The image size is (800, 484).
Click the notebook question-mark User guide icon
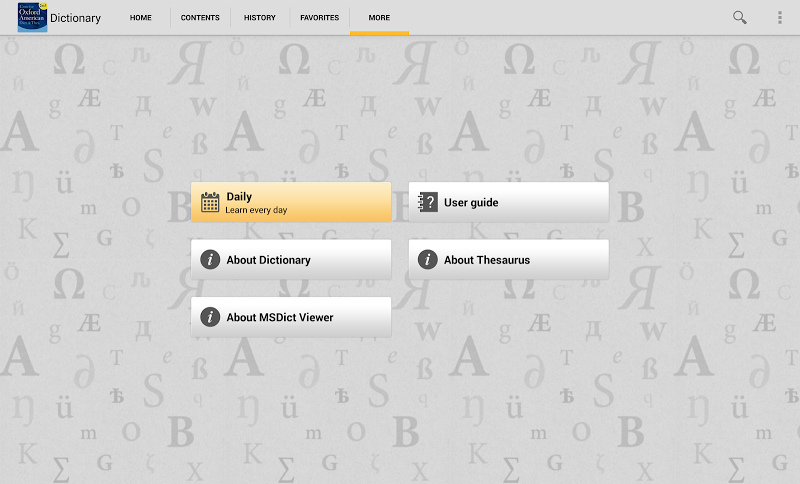pos(428,202)
